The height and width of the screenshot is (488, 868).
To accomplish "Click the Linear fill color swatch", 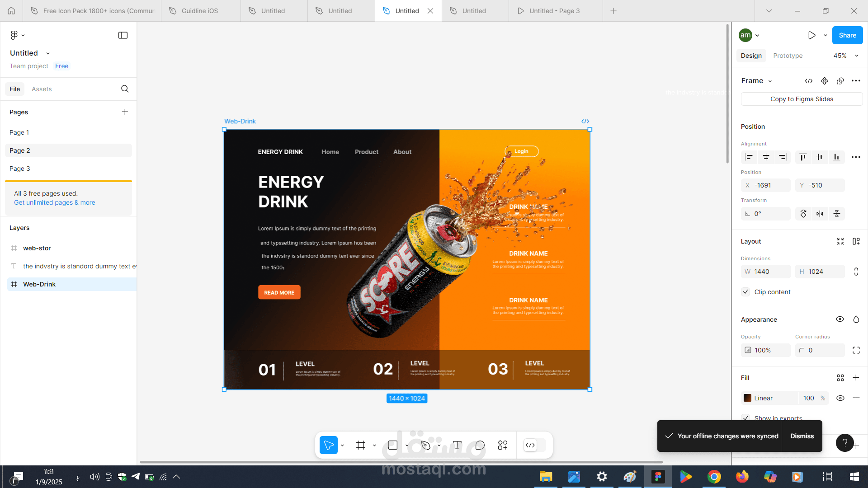I will click(748, 398).
